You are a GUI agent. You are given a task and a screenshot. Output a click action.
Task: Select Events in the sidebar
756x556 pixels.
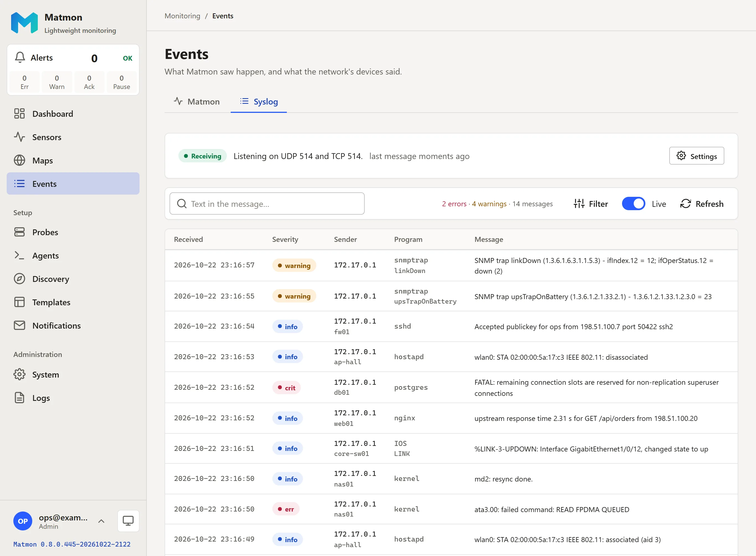point(73,183)
